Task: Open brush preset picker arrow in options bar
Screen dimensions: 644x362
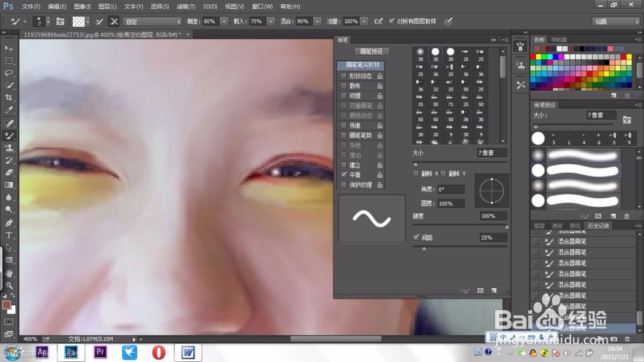Action: click(x=48, y=21)
